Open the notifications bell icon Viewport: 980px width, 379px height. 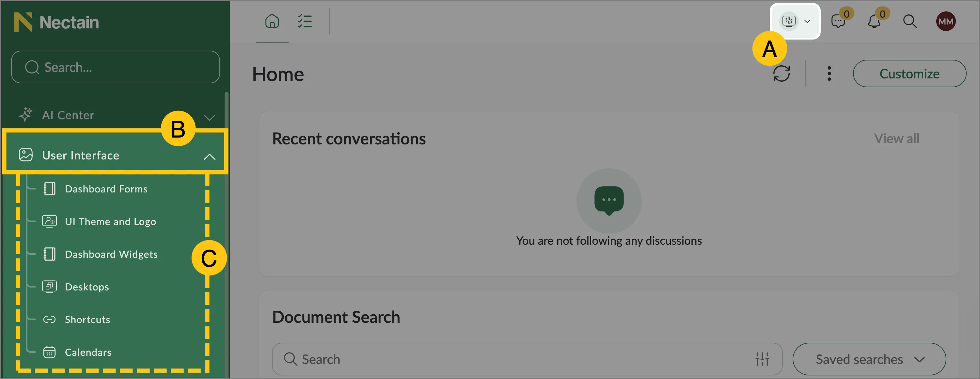coord(874,21)
